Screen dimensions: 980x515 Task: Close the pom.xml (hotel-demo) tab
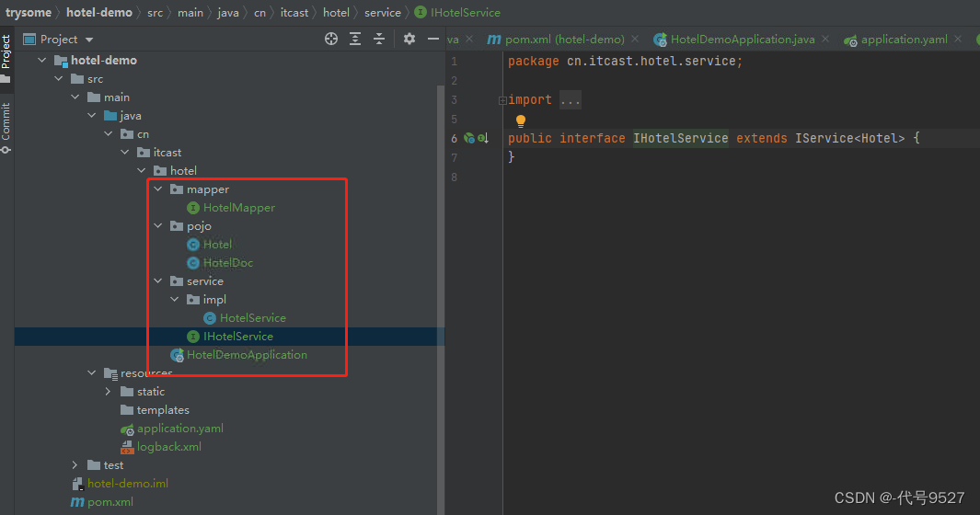click(x=635, y=39)
